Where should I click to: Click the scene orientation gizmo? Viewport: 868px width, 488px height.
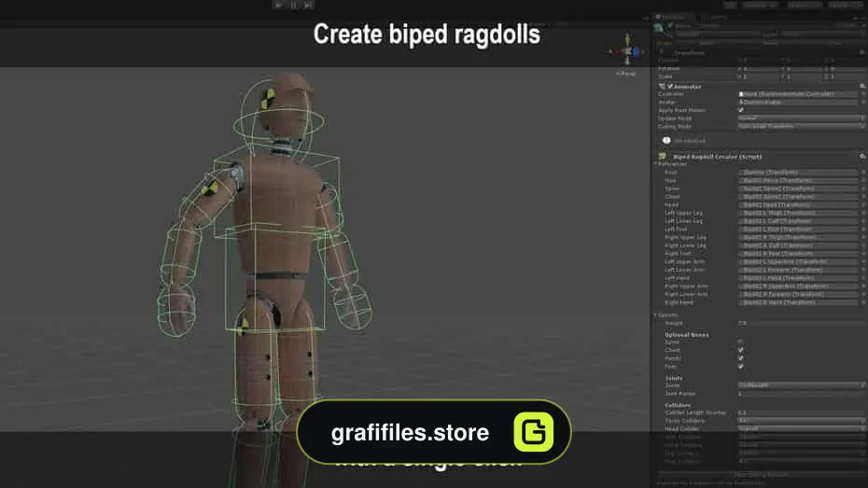click(627, 51)
